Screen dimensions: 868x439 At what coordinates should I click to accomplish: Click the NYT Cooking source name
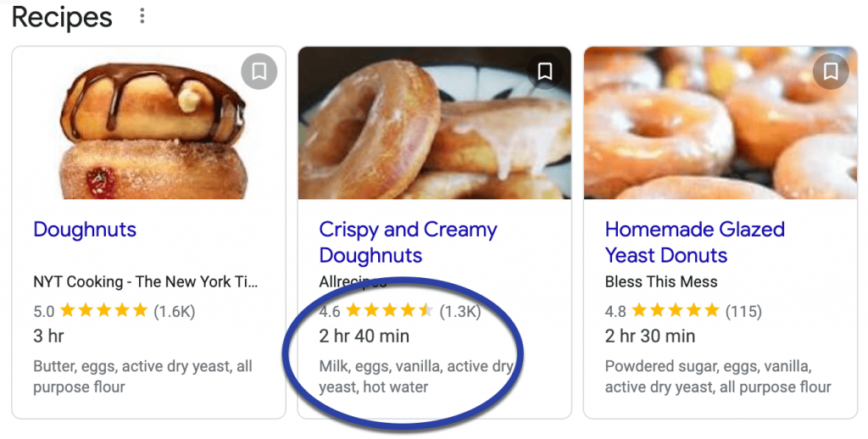(146, 282)
